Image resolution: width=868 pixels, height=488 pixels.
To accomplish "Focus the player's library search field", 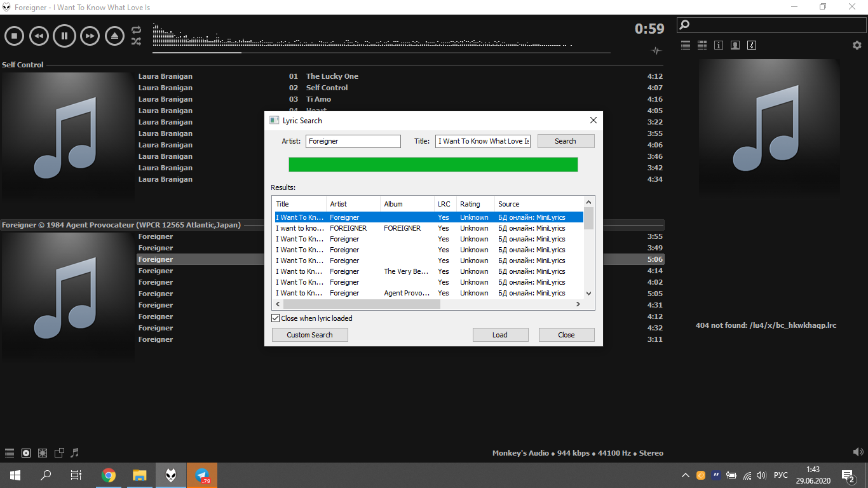I will 771,25.
